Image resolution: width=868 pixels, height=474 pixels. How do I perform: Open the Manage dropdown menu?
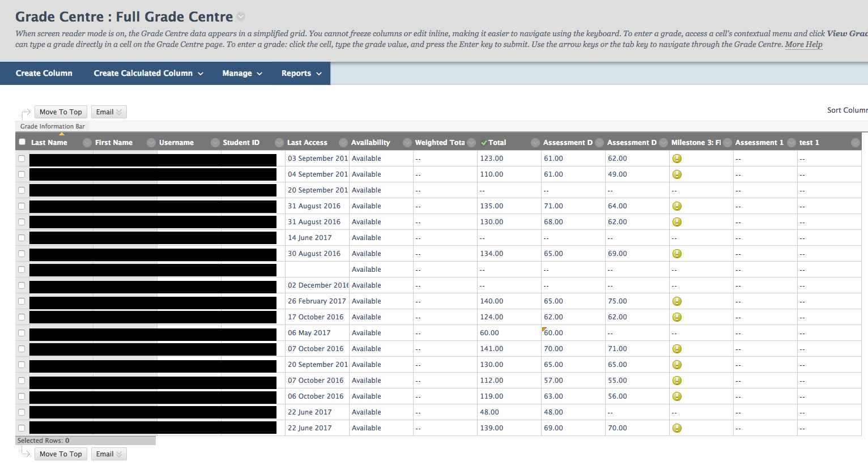(242, 74)
